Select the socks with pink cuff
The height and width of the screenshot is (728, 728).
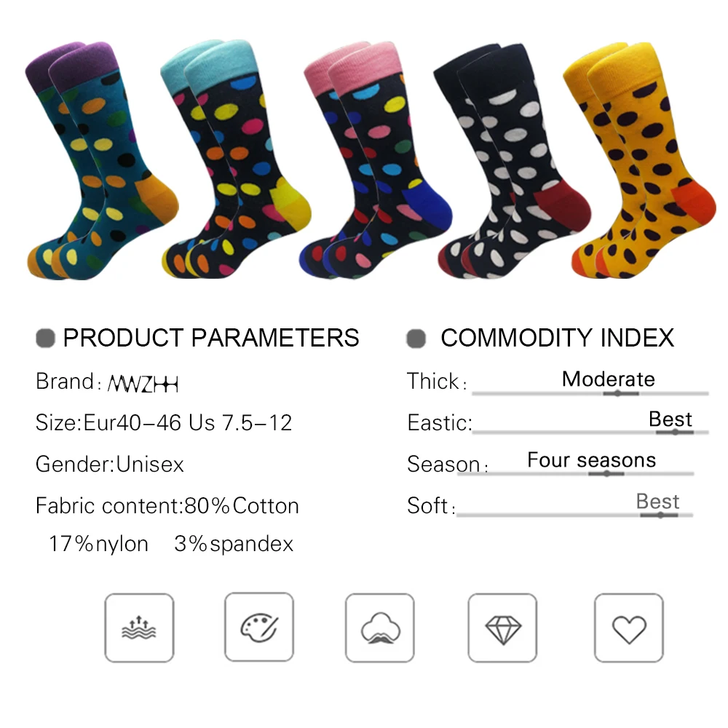point(376,160)
